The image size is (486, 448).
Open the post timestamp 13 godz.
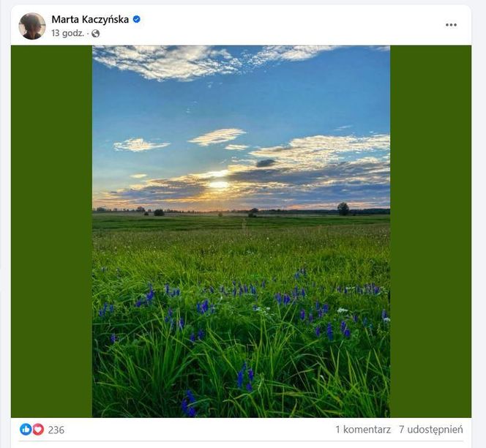[x=67, y=33]
